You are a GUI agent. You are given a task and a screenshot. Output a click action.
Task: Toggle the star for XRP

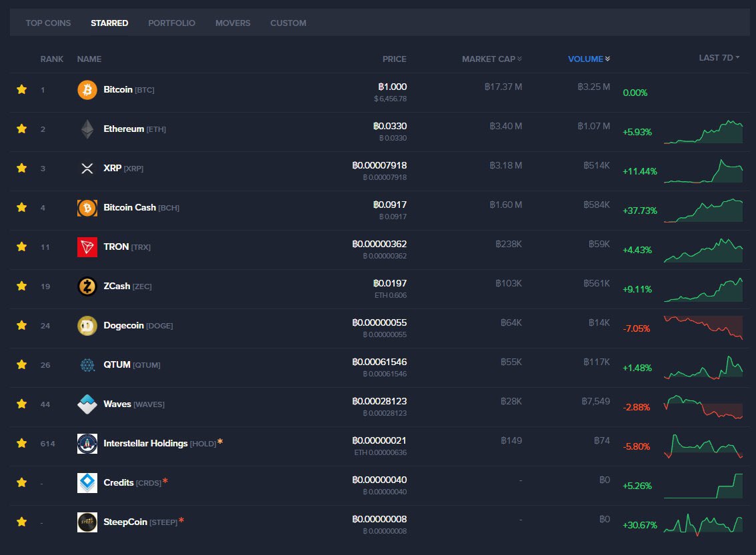coord(22,168)
